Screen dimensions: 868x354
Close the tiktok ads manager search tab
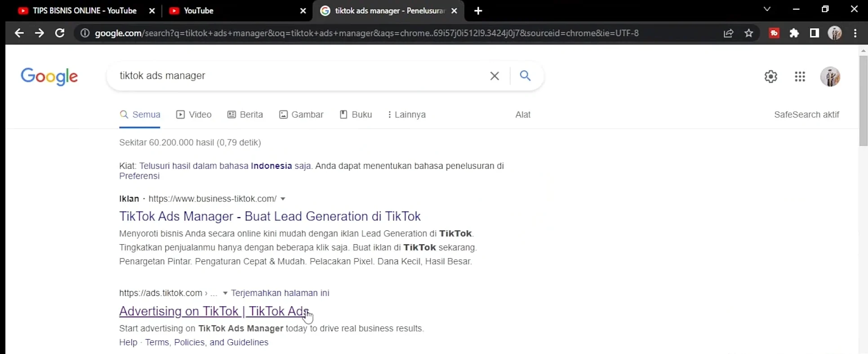click(454, 11)
